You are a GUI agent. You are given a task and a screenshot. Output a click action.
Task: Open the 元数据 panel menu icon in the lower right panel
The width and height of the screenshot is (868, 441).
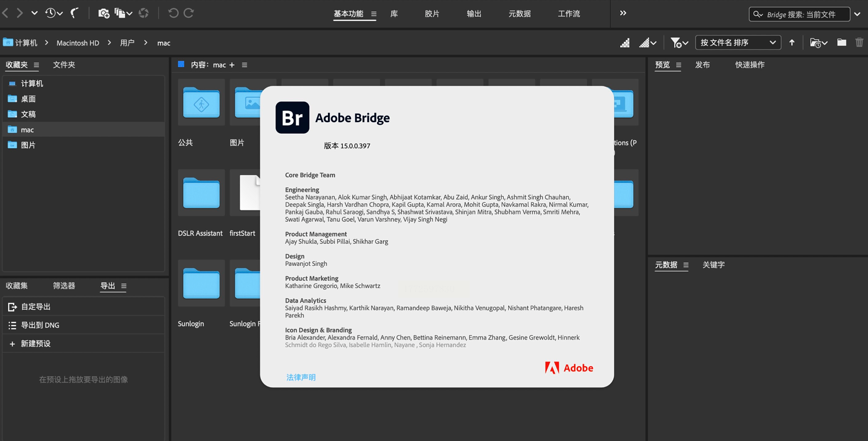(686, 265)
